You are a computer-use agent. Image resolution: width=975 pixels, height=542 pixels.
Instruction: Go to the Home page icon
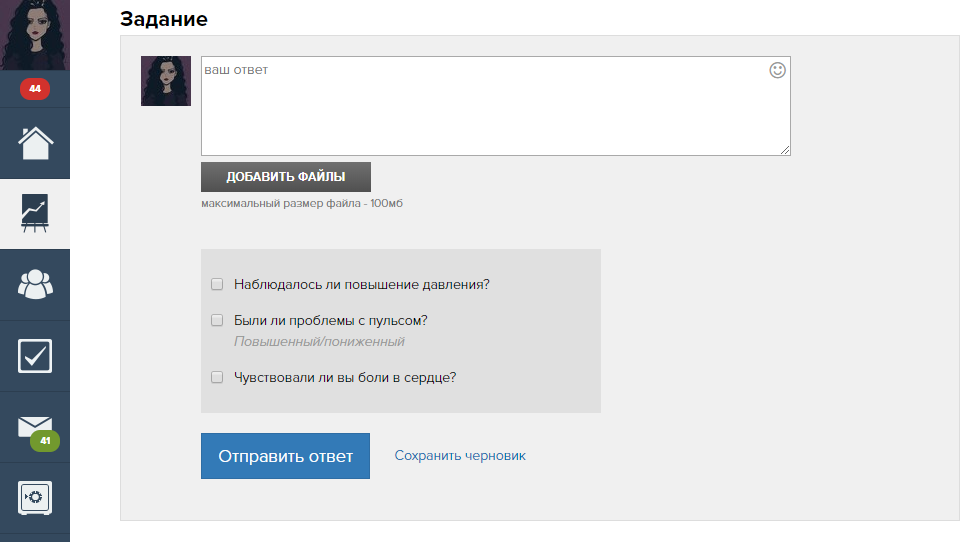[x=35, y=143]
